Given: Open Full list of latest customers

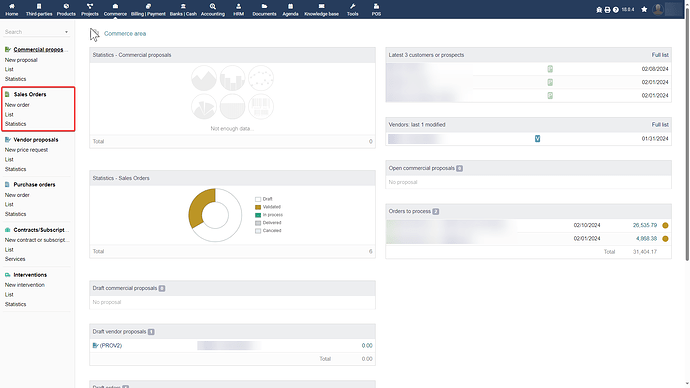Looking at the screenshot, I should (660, 55).
